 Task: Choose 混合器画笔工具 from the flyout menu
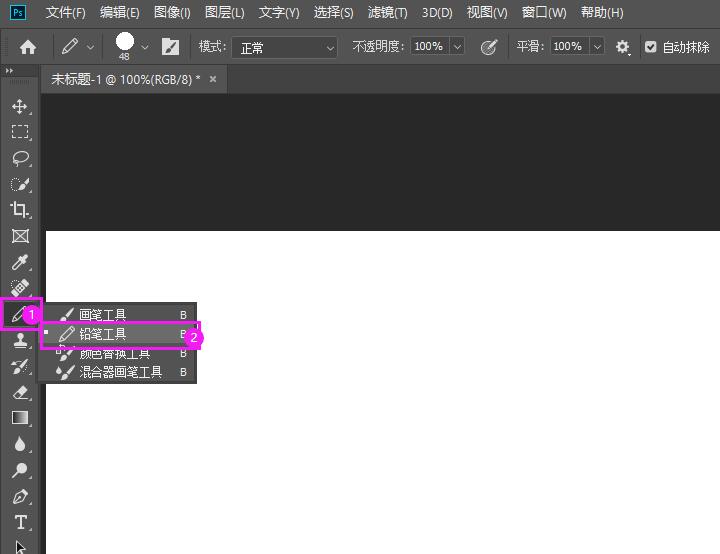click(118, 372)
